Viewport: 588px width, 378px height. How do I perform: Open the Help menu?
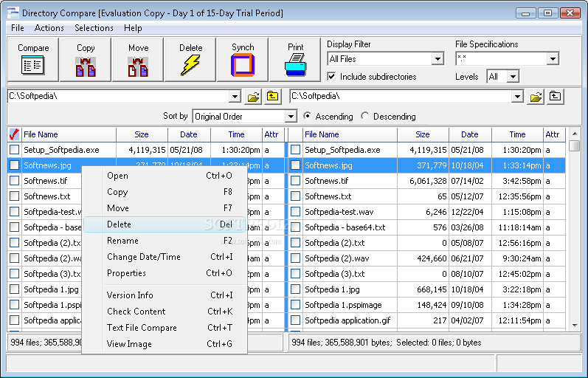tap(133, 28)
